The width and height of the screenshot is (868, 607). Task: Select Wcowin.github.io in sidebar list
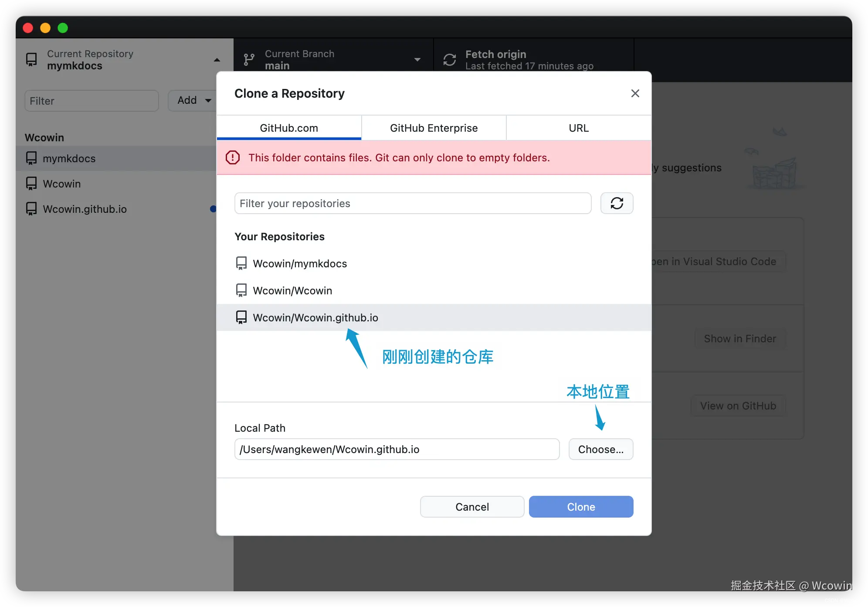click(x=85, y=209)
